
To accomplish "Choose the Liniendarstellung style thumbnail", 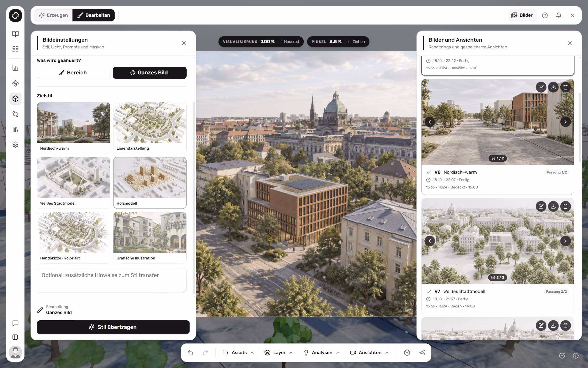I will (150, 128).
